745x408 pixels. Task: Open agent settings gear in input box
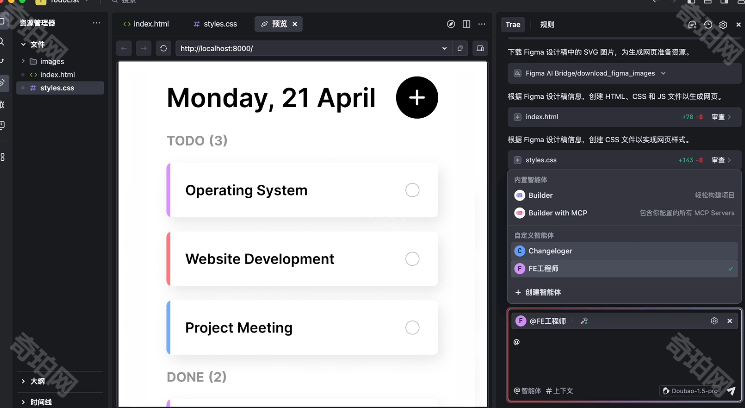(x=714, y=321)
